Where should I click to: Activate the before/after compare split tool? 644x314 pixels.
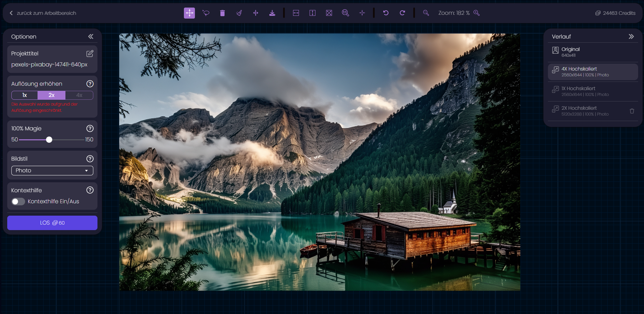coord(256,13)
